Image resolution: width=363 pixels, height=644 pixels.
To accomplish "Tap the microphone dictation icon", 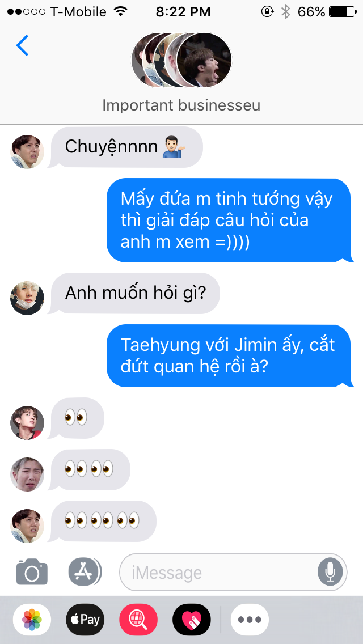I will [x=330, y=572].
